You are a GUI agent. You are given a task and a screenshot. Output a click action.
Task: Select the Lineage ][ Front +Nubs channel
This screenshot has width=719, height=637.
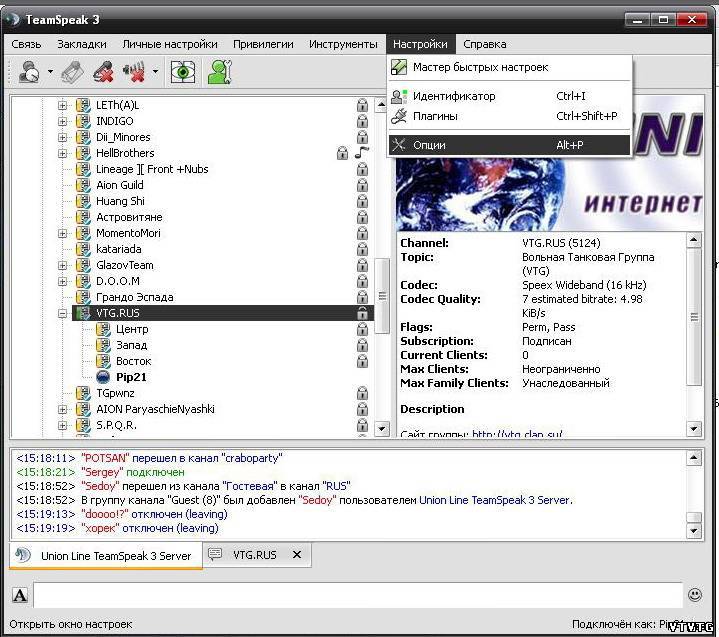pyautogui.click(x=152, y=169)
